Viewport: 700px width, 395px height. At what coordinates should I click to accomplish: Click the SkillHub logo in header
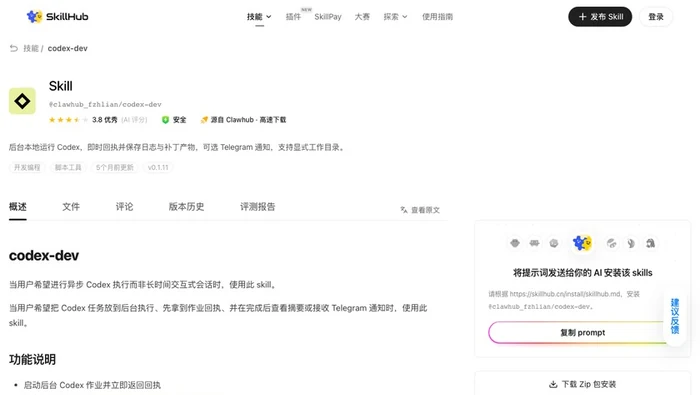tap(57, 17)
